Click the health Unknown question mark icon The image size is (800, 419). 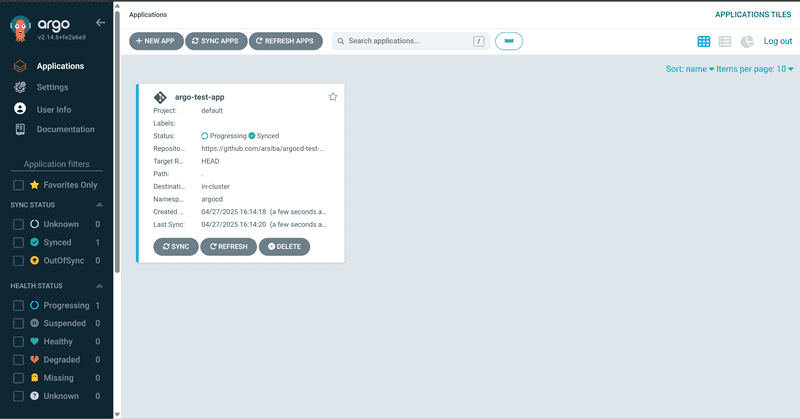tap(34, 396)
